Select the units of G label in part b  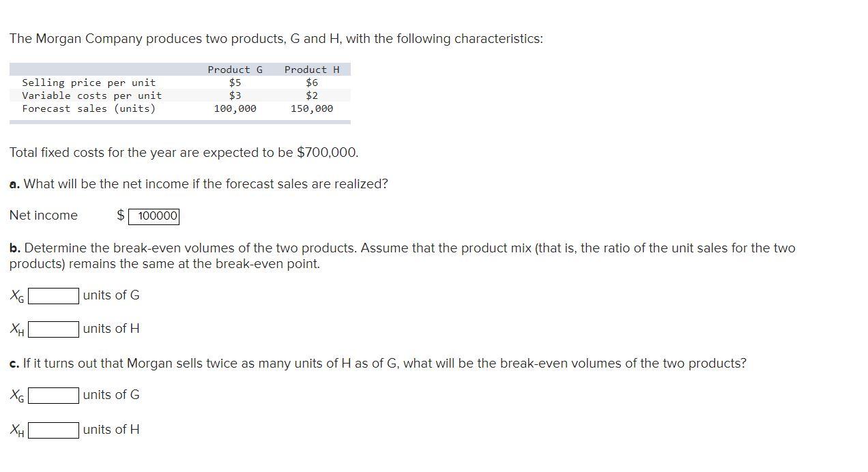111,295
